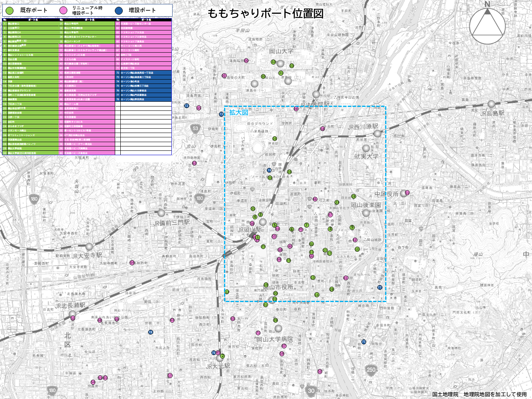Click pink marker 76 near JR大元駅
Screen dimensions: 532x399
pyautogui.click(x=214, y=353)
